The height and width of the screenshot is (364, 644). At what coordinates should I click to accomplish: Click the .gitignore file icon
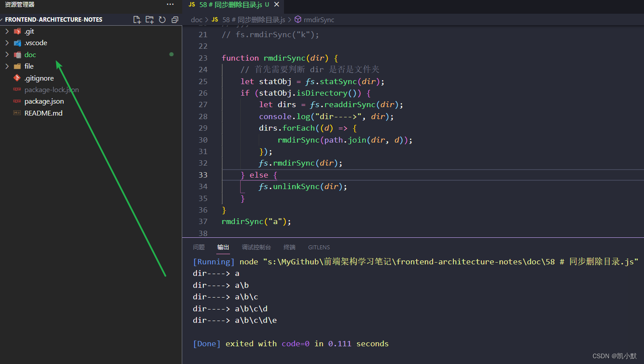coord(17,78)
